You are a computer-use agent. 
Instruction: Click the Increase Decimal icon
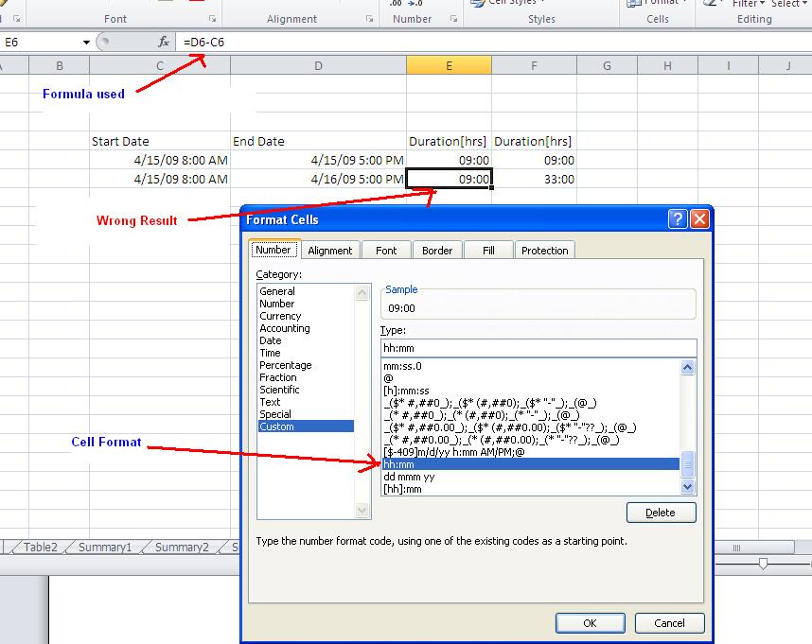[395, 5]
